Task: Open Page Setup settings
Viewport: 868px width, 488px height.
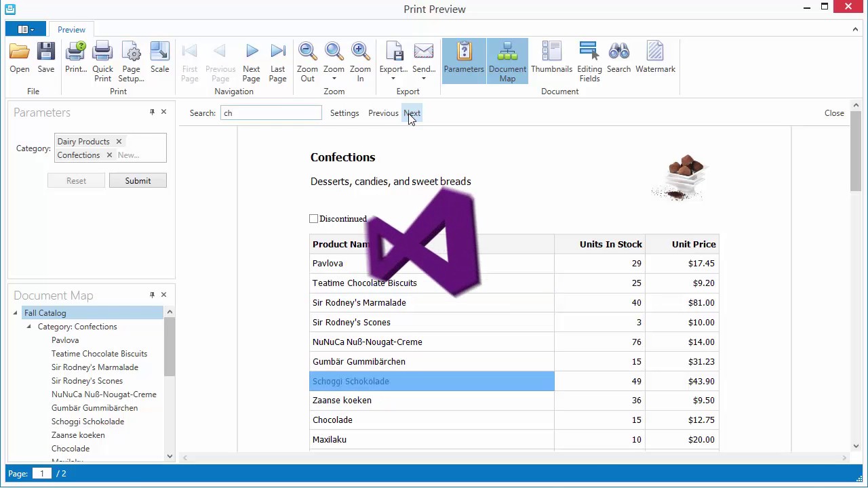Action: coord(131,62)
